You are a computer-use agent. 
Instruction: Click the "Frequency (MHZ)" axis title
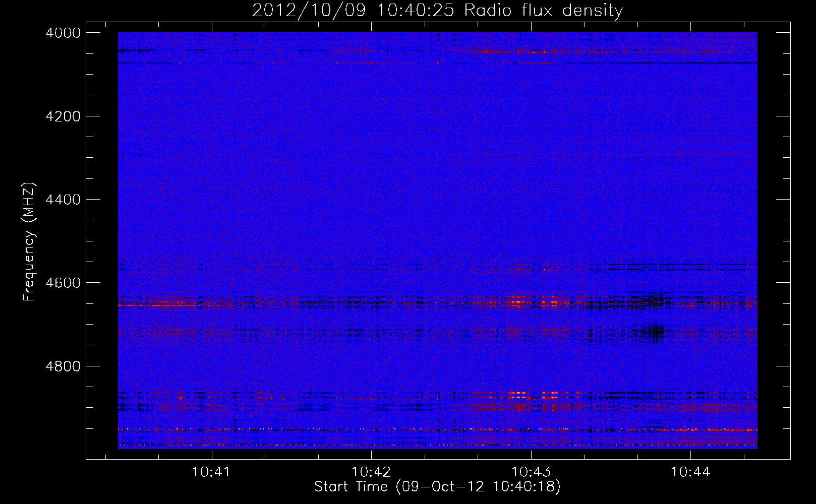pyautogui.click(x=29, y=242)
